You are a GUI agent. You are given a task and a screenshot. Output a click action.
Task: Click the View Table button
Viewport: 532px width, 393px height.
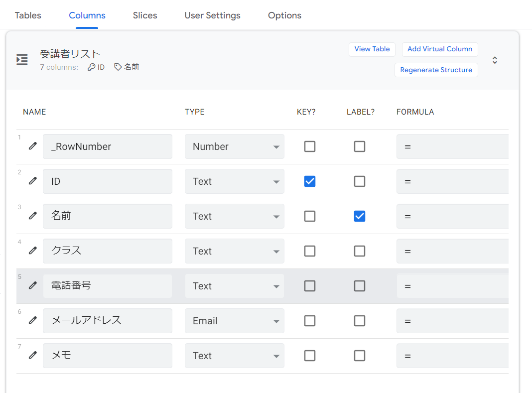pyautogui.click(x=372, y=49)
